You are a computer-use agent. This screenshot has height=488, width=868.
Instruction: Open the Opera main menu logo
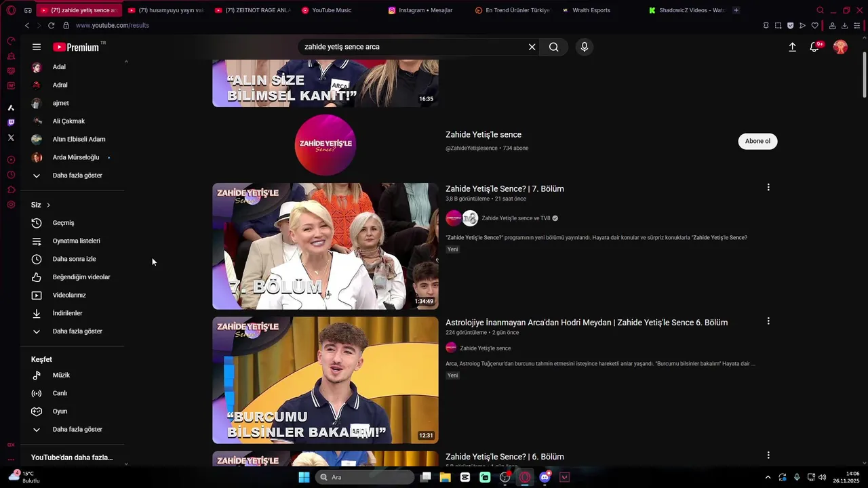(x=11, y=10)
